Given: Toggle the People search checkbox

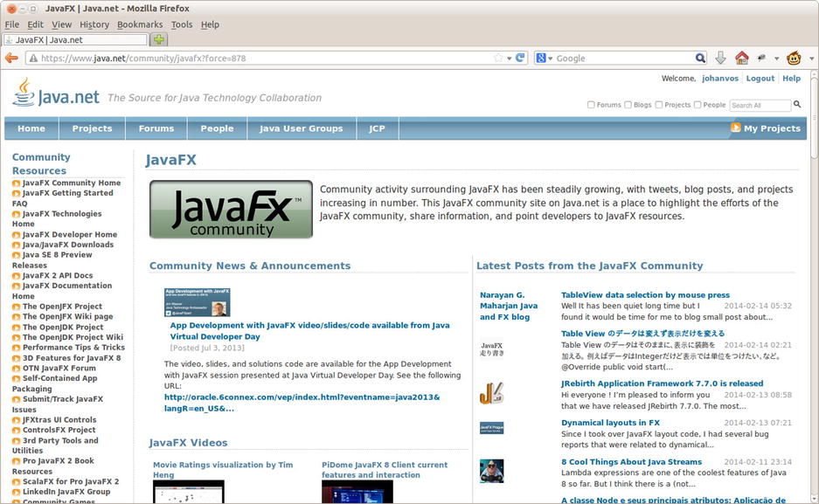Looking at the screenshot, I should (x=698, y=105).
